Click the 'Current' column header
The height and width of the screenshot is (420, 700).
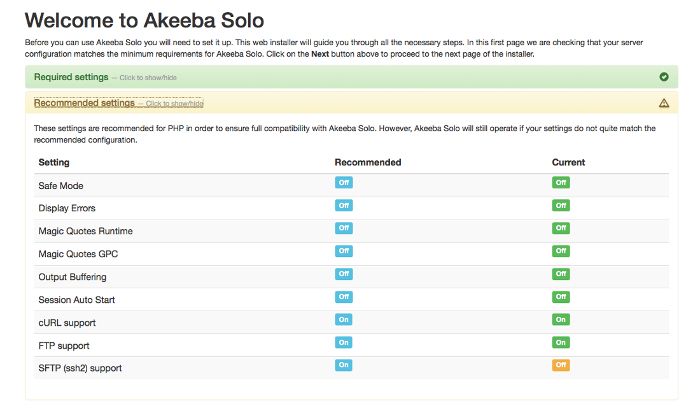(568, 162)
